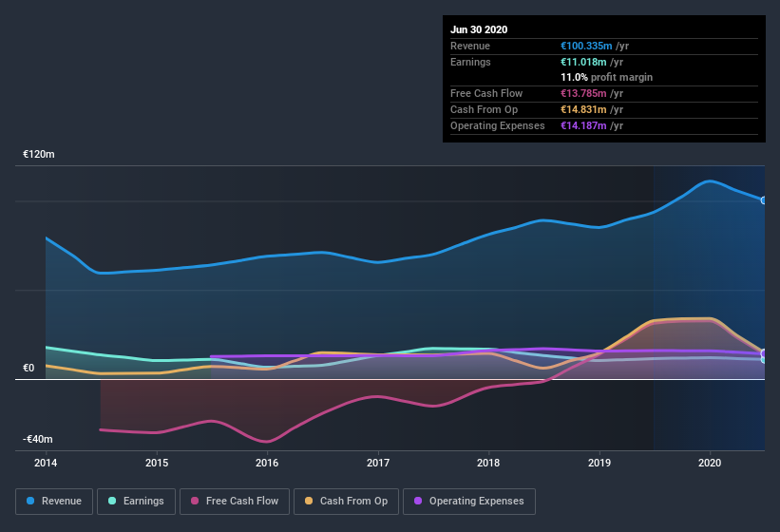Click the Jun 30 2020 tooltip date
The width and height of the screenshot is (780, 532).
pyautogui.click(x=479, y=29)
